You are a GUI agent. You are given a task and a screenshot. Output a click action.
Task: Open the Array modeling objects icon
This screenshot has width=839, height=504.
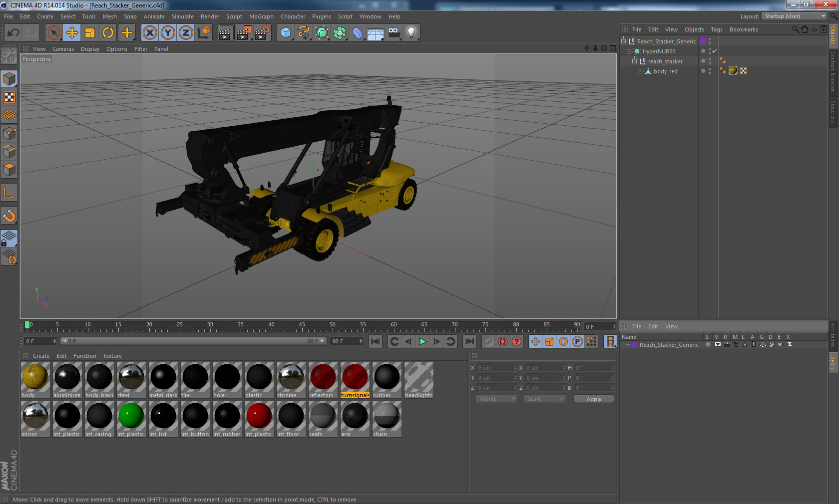point(340,33)
